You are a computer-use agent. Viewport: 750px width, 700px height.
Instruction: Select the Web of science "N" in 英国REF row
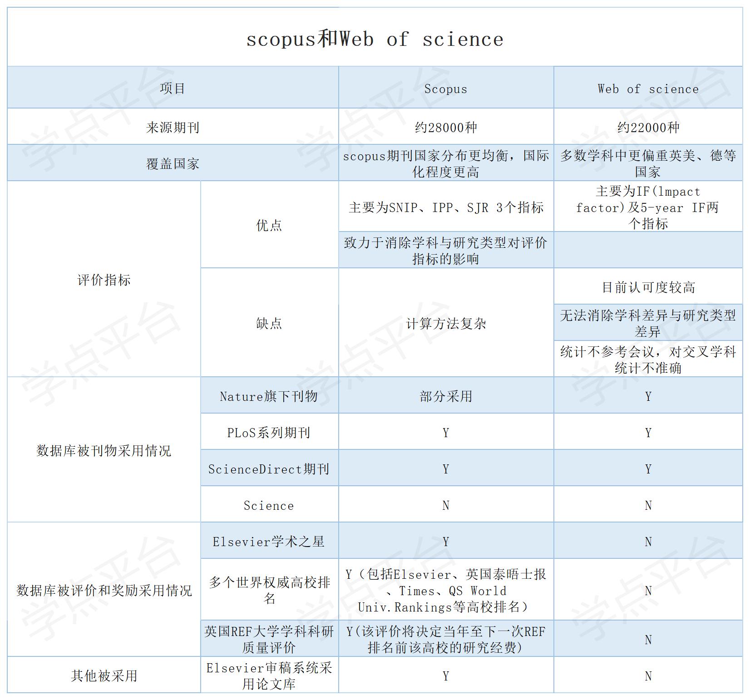pyautogui.click(x=648, y=639)
